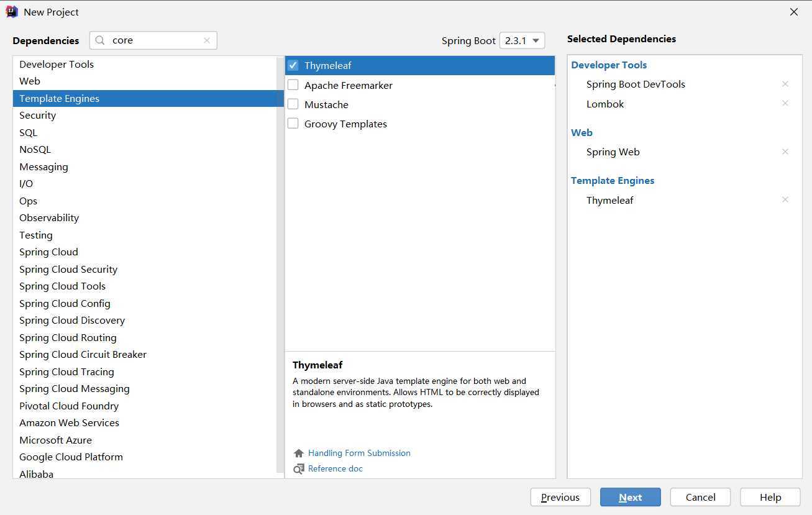Open the Spring Boot version dropdown
This screenshot has height=515, width=812.
point(522,40)
